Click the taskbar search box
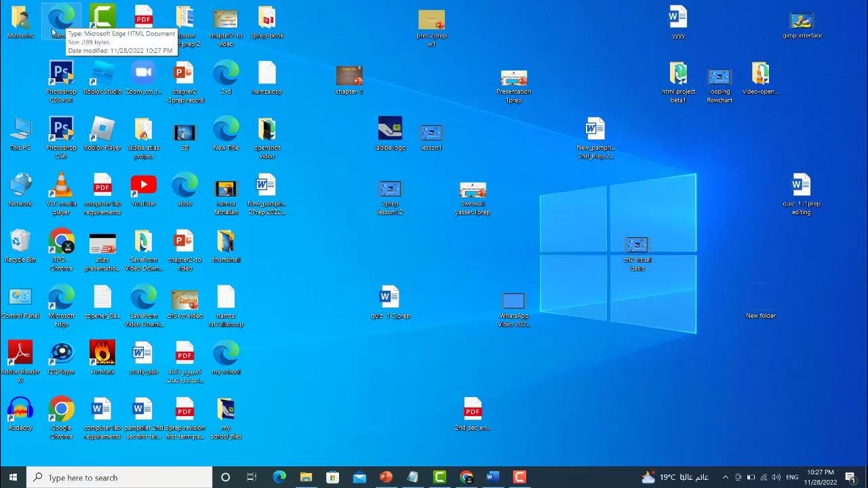This screenshot has width=868, height=488. (x=119, y=477)
